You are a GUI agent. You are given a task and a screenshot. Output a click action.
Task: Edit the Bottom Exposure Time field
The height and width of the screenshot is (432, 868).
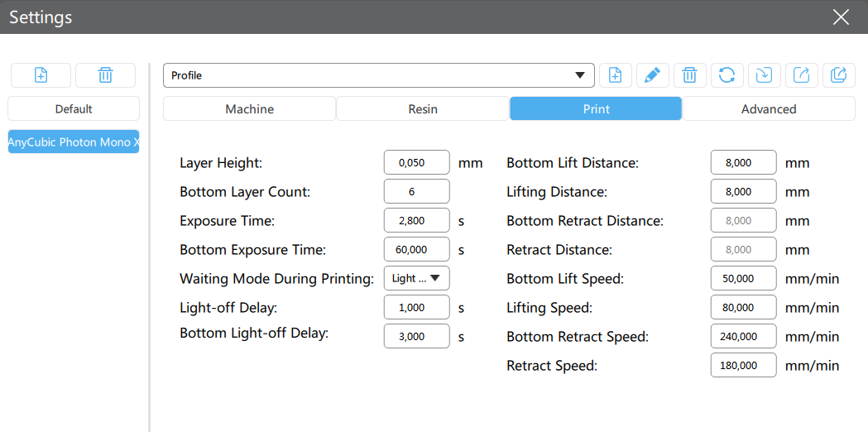[417, 249]
